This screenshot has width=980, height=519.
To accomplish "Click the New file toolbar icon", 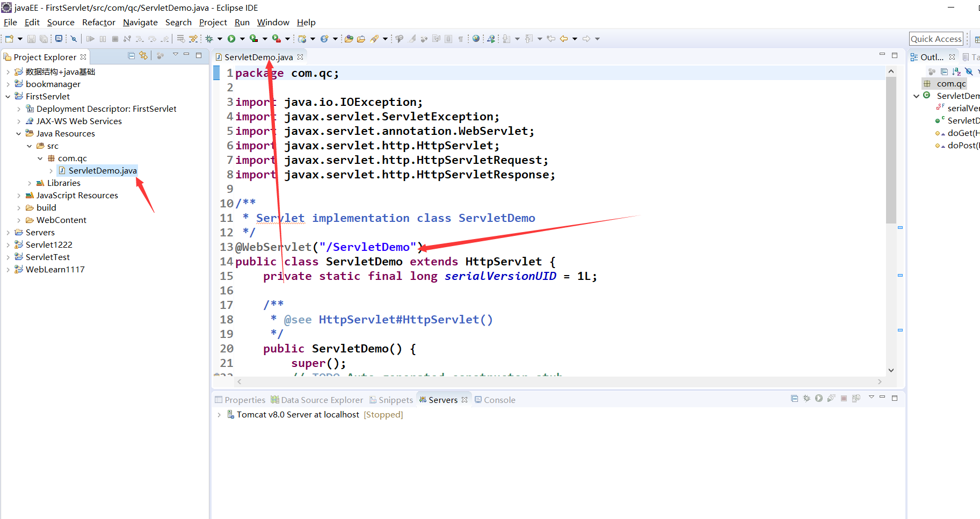I will point(9,39).
